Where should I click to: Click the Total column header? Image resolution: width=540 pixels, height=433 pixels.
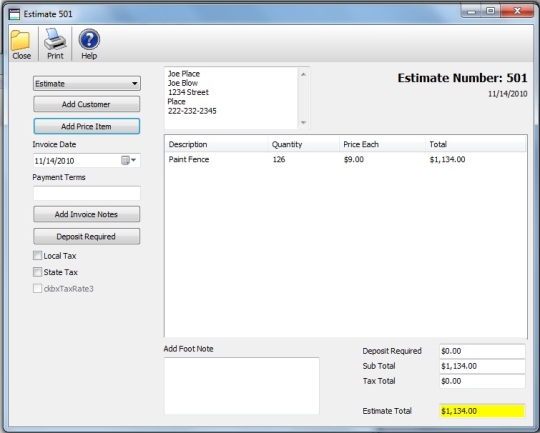coord(475,144)
